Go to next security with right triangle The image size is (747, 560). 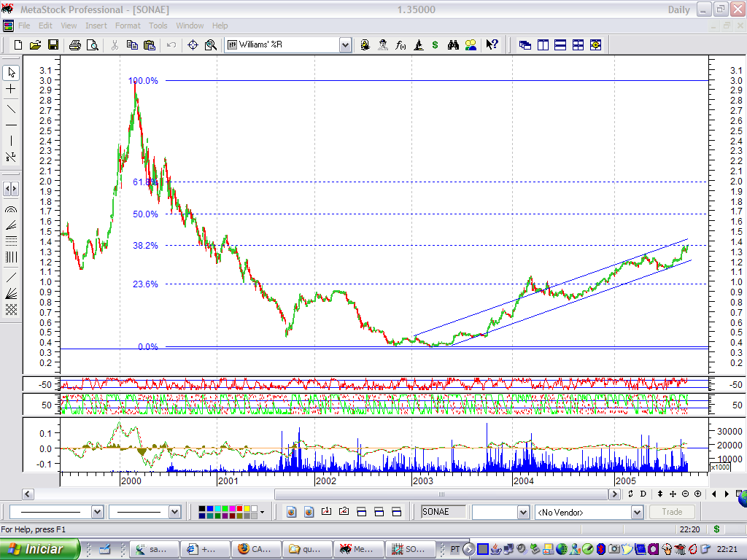[727, 494]
